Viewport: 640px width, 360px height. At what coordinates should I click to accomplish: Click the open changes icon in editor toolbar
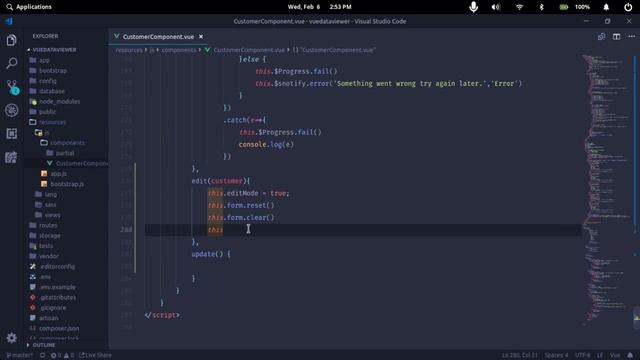coord(601,37)
